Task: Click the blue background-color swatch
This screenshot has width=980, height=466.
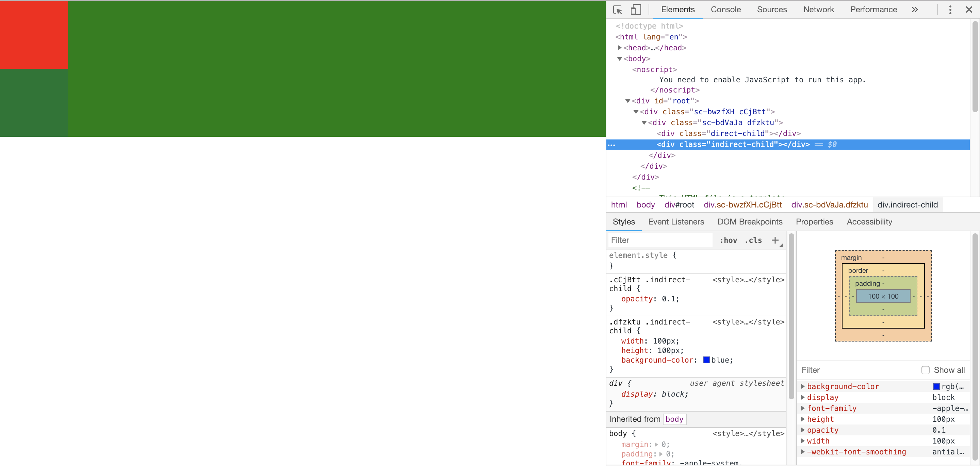Action: pos(706,360)
